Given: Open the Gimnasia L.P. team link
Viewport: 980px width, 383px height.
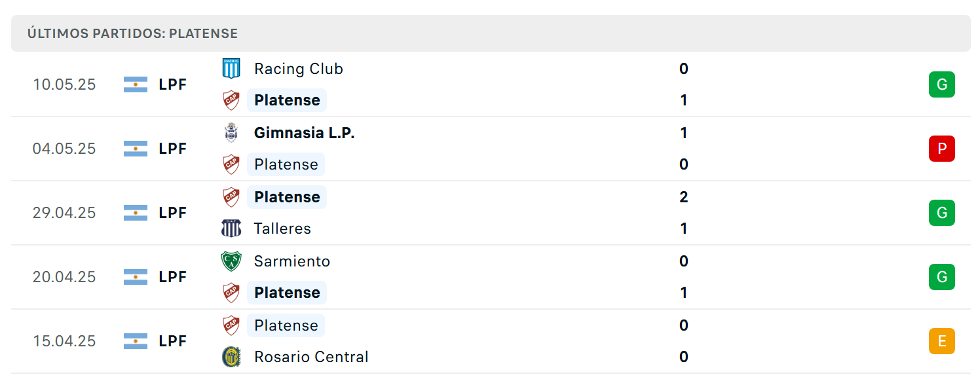Looking at the screenshot, I should 305,133.
